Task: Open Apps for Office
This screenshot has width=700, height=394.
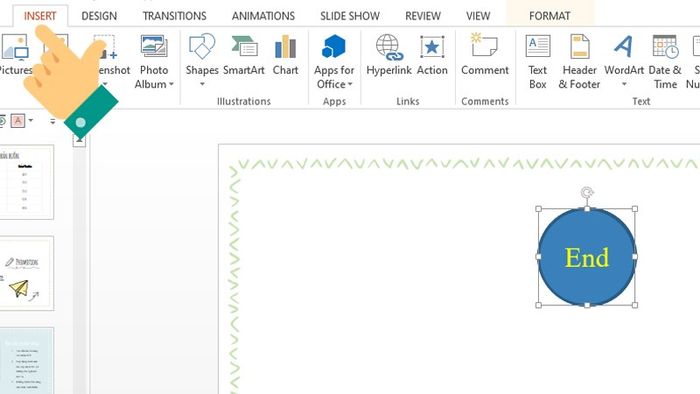Action: tap(334, 62)
